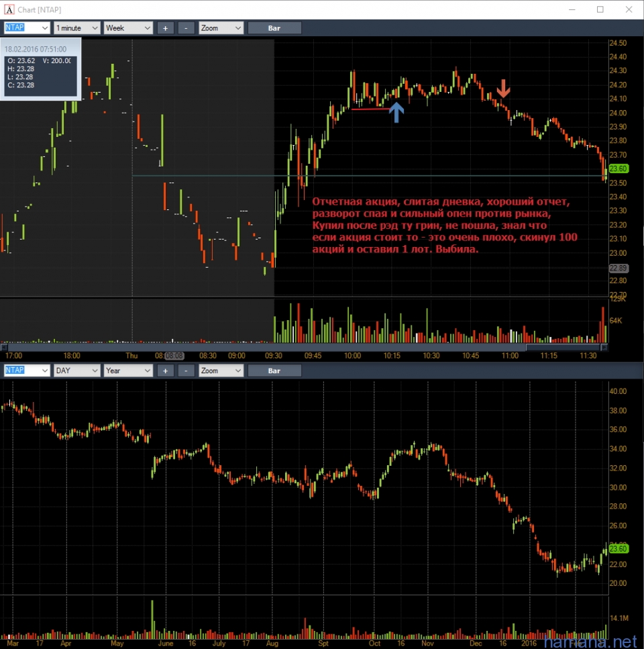Image resolution: width=644 pixels, height=649 pixels.
Task: Open the DAY interval dropdown
Action: 77,370
